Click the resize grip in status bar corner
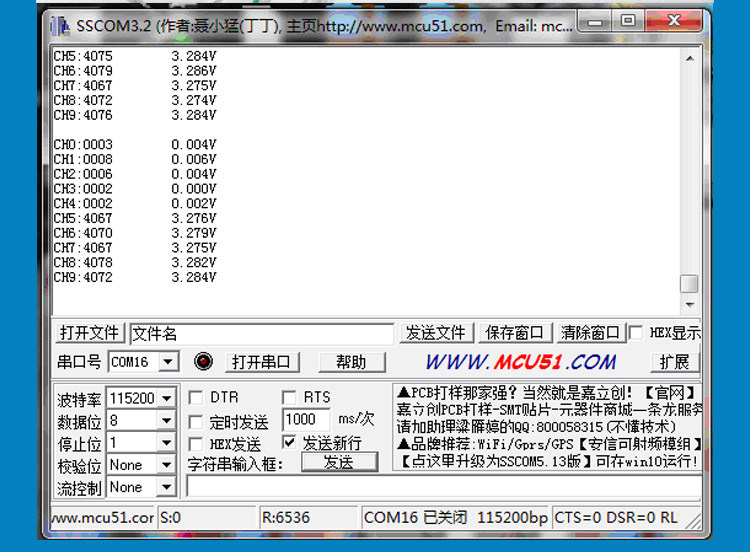The image size is (750, 552). [694, 520]
